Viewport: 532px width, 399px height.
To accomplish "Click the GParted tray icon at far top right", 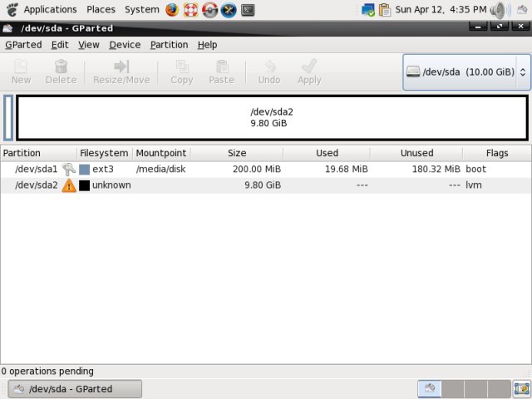I will 522,10.
